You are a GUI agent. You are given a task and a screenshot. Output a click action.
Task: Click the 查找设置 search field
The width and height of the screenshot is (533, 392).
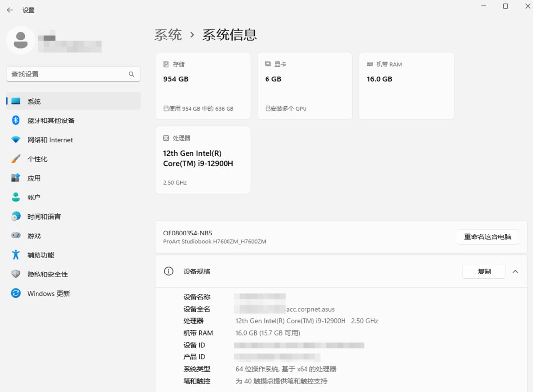click(x=74, y=74)
